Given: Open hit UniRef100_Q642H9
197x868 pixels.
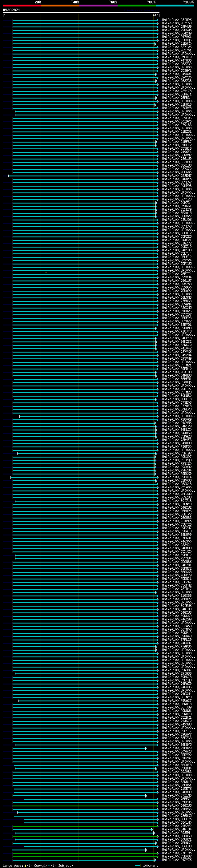Looking at the screenshot, I should 177,33.
